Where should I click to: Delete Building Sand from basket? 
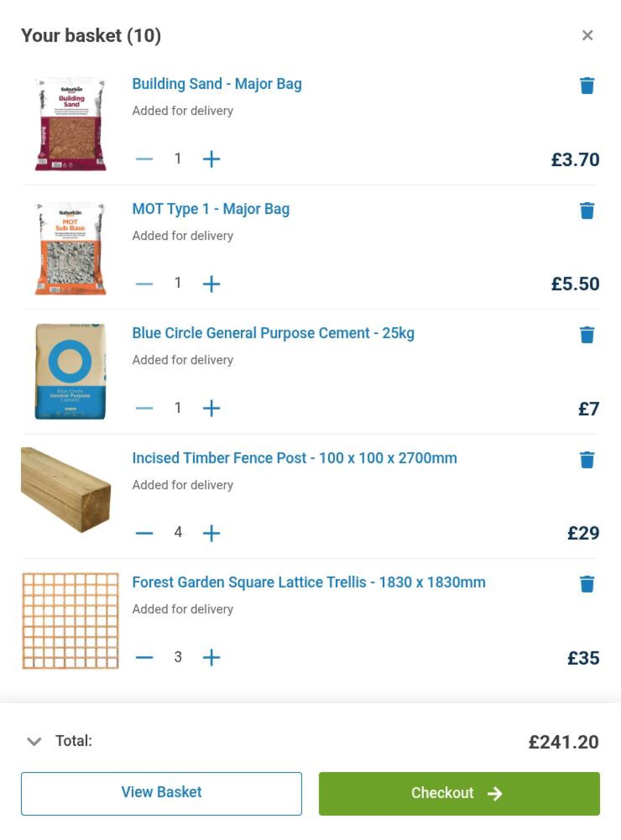click(x=587, y=85)
